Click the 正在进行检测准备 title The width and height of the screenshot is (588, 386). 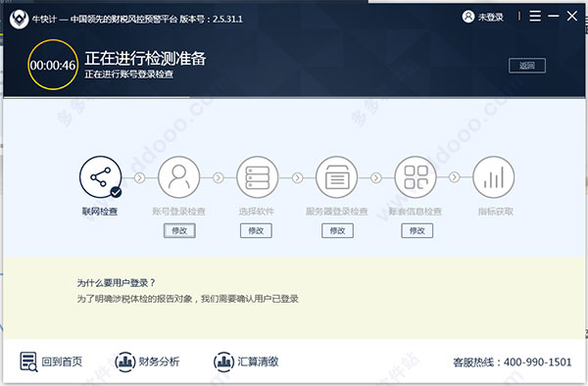point(145,59)
